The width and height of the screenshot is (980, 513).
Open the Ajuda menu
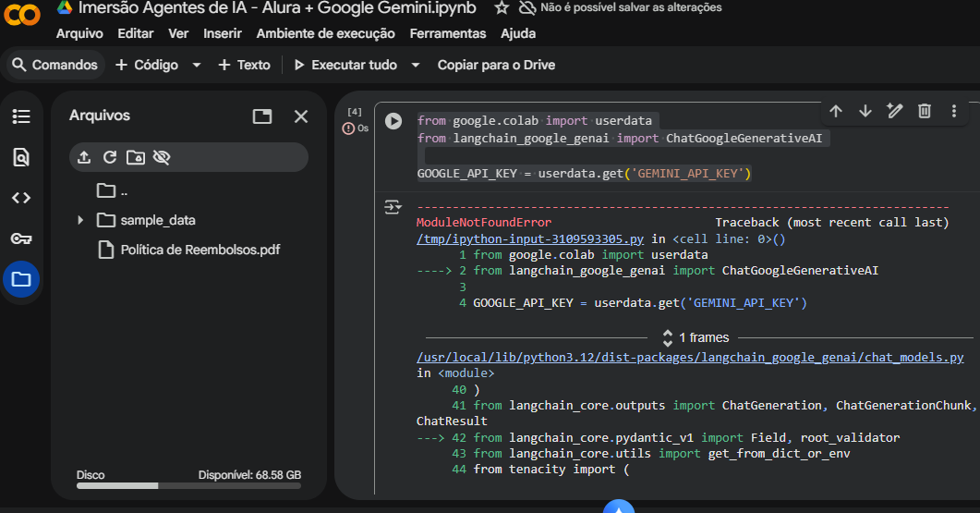coord(518,34)
